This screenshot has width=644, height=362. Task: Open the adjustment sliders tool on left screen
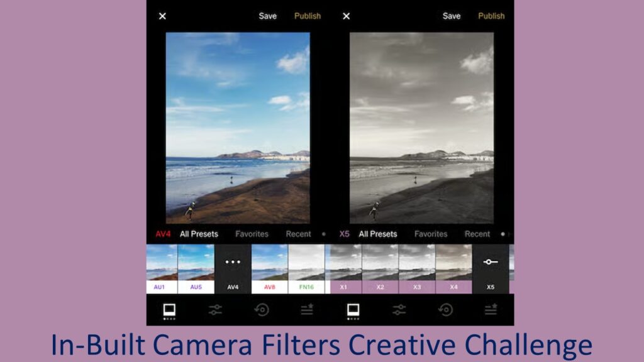pyautogui.click(x=216, y=309)
